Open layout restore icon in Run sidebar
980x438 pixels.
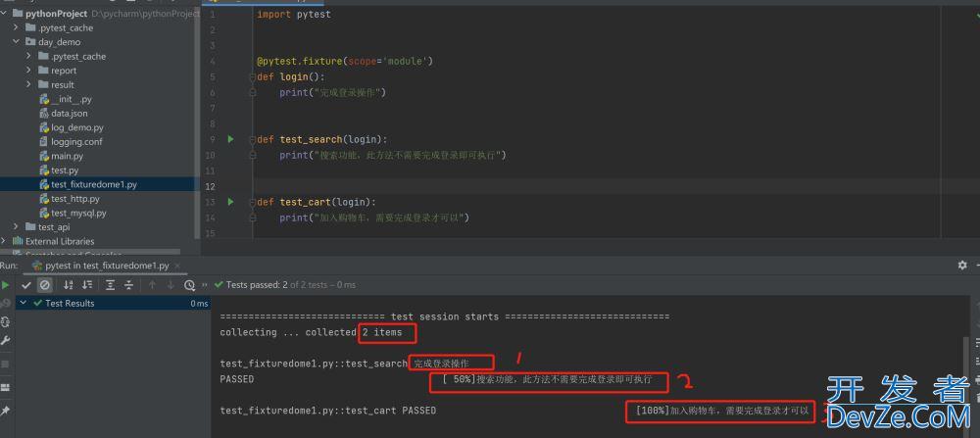[6, 387]
